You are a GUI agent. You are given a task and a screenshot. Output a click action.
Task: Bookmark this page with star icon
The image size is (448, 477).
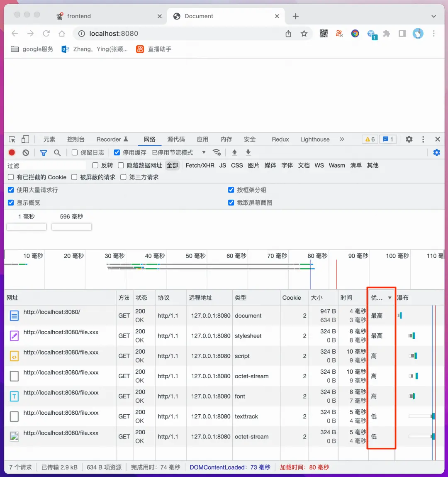pyautogui.click(x=304, y=34)
